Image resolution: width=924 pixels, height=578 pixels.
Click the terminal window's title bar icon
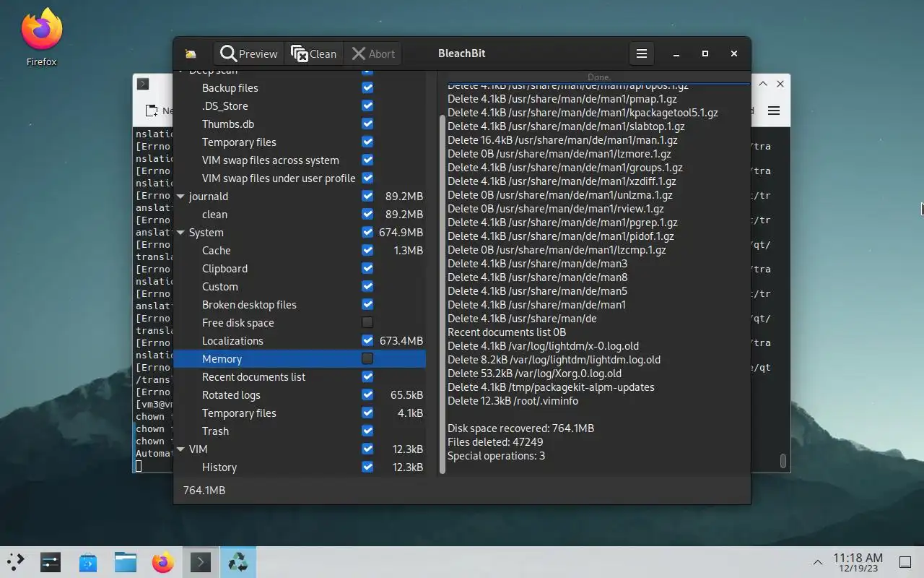(143, 84)
